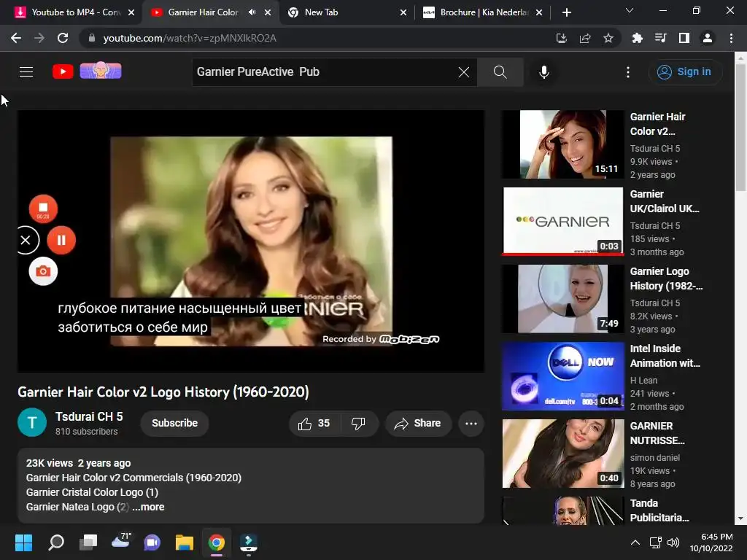Mute the Garnier Hair Color tab audio
Viewport: 747px width, 560px height.
[x=252, y=12]
